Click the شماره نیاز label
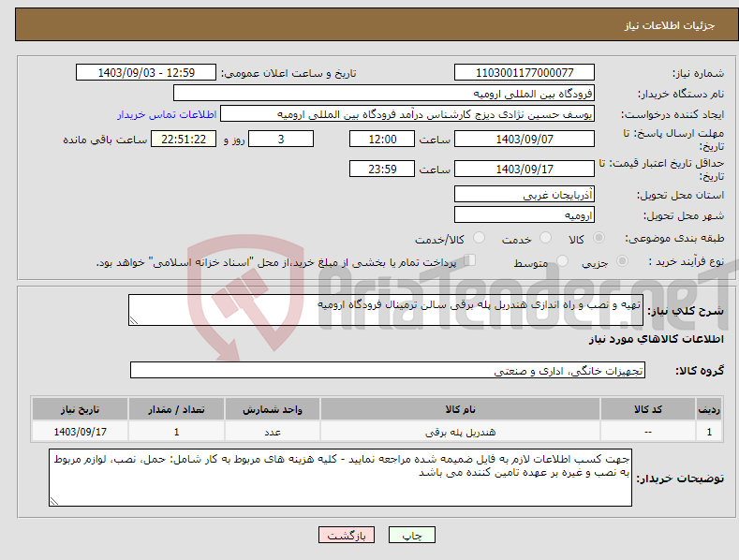This screenshot has width=739, height=560. (x=698, y=74)
